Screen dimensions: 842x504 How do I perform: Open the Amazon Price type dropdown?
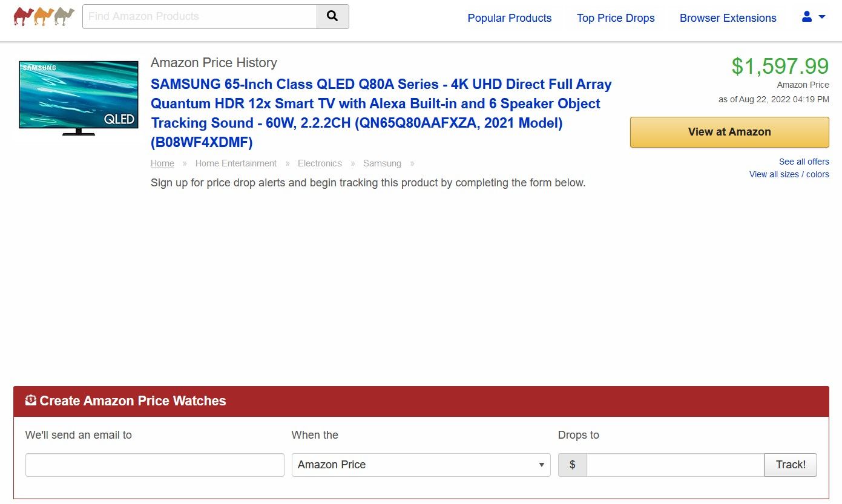(x=421, y=465)
